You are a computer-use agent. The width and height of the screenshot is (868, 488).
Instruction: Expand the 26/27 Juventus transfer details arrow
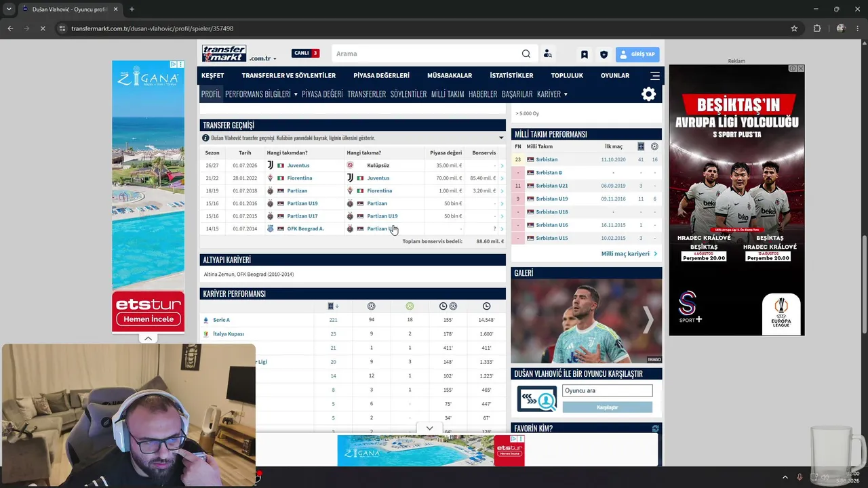502,165
